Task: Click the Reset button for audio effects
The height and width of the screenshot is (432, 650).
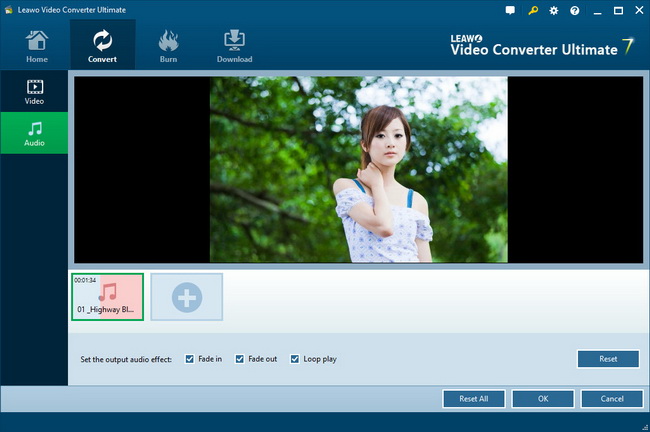Action: (607, 359)
